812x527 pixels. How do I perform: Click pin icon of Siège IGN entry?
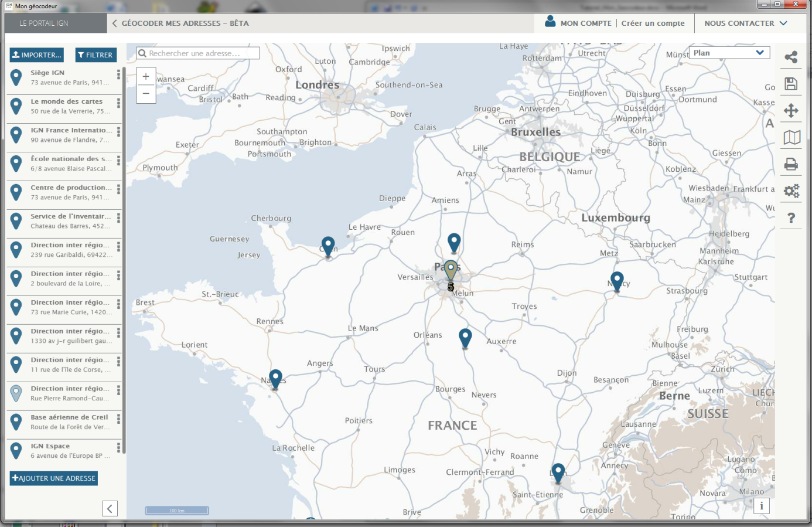[x=16, y=77]
